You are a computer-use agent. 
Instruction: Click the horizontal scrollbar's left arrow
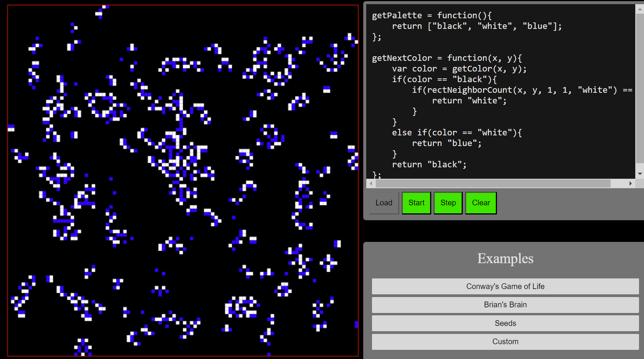tap(371, 184)
